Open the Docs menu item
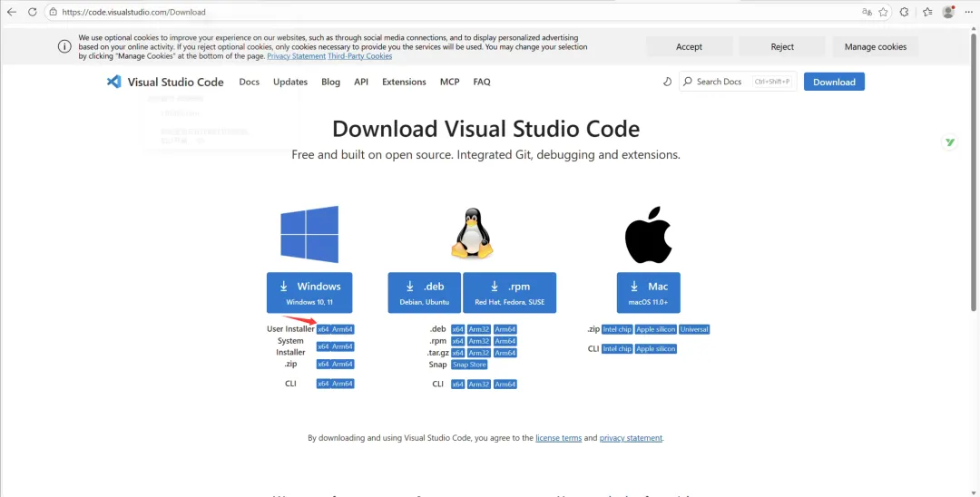The image size is (980, 497). point(249,82)
